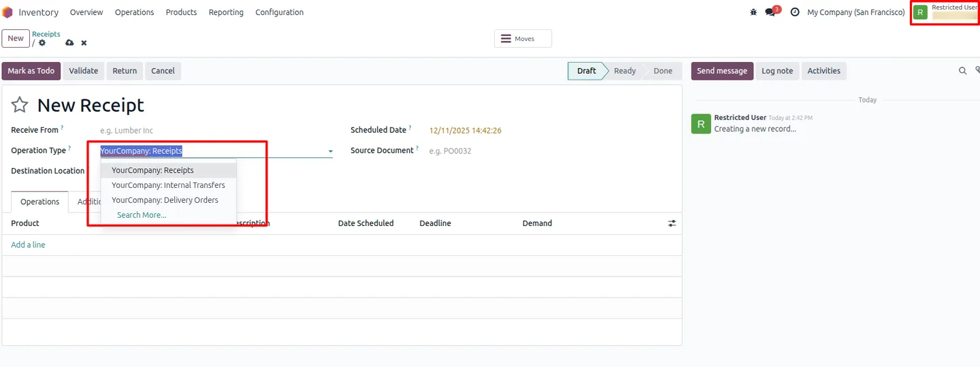
Task: Click the Source Document input field
Action: [x=550, y=151]
